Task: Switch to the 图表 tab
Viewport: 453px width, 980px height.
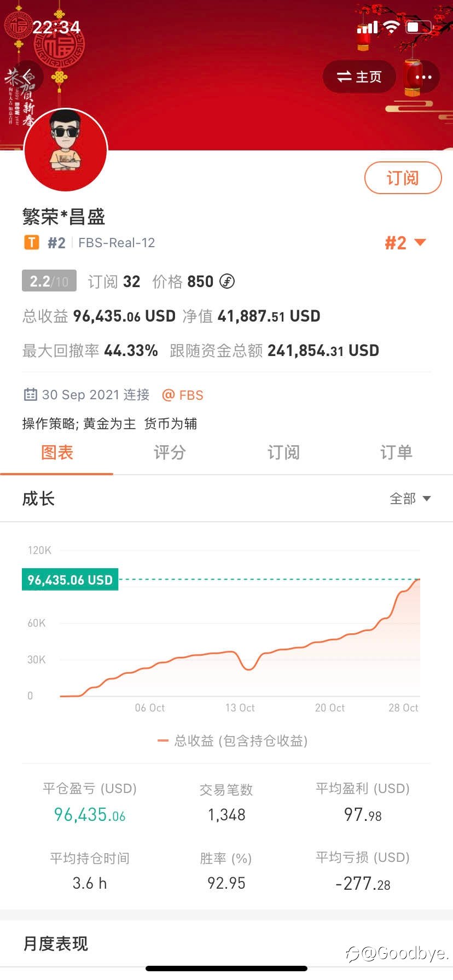Action: click(x=57, y=452)
